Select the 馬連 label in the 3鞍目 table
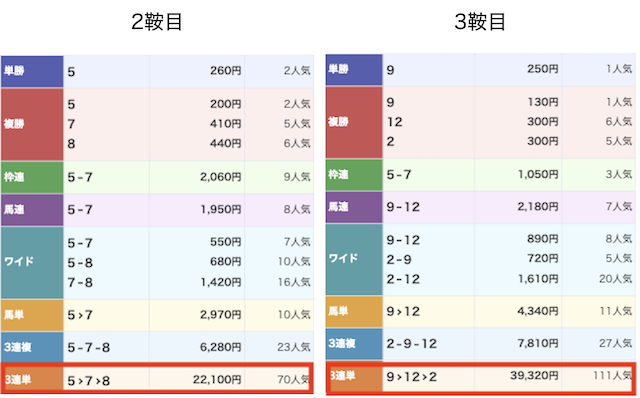The height and width of the screenshot is (398, 640). point(339,207)
